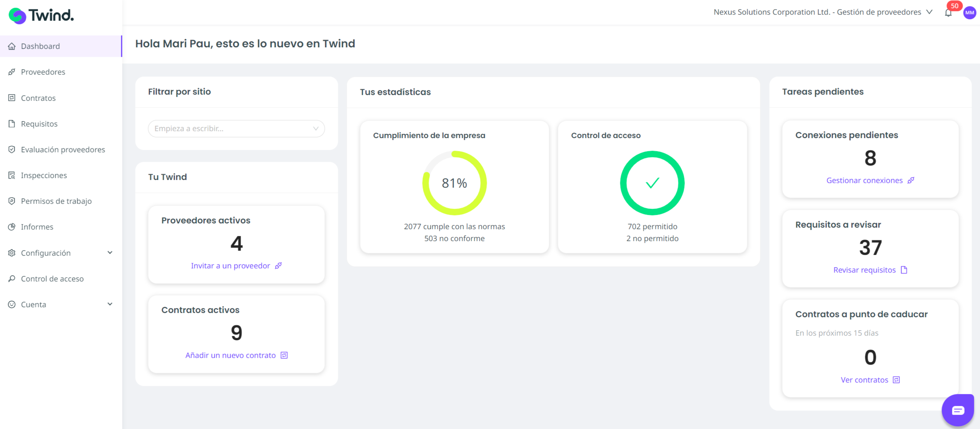Click the MM user avatar

[x=969, y=13]
